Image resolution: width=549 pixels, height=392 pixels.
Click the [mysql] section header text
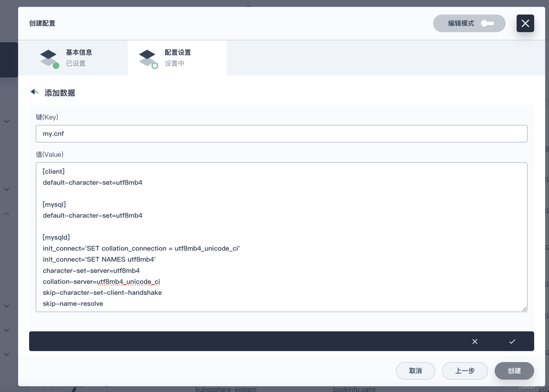click(x=54, y=205)
